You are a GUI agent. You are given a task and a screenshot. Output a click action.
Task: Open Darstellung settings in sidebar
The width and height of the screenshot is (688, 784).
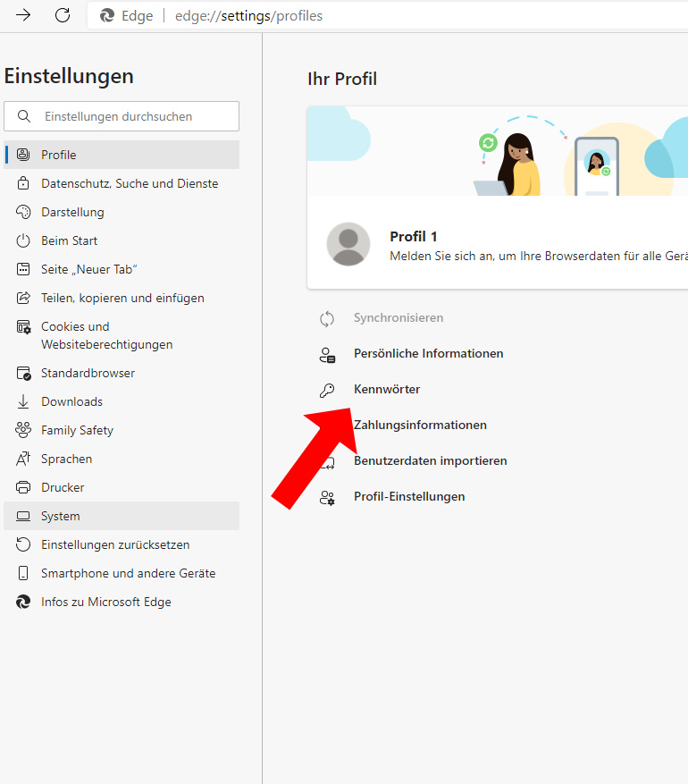[x=72, y=212]
